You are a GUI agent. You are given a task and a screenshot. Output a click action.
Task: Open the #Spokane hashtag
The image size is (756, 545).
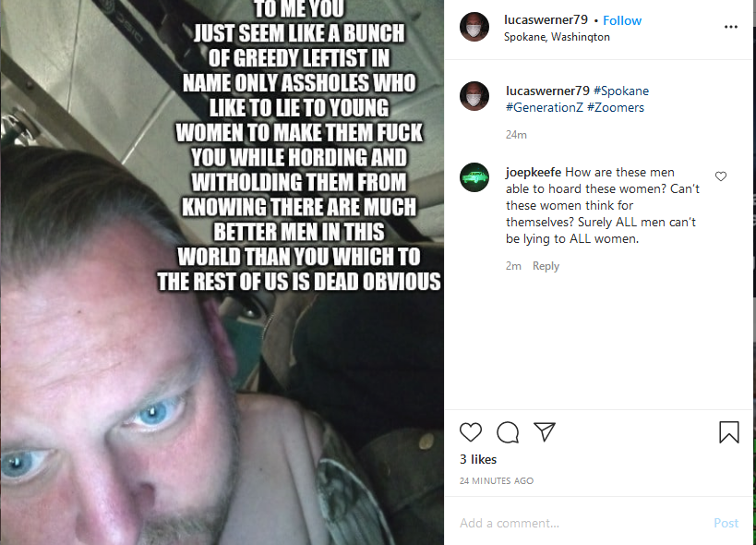pos(621,91)
